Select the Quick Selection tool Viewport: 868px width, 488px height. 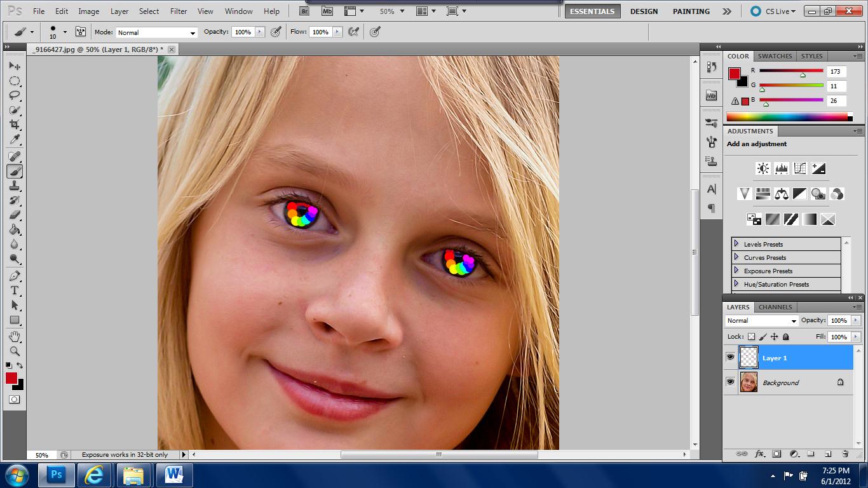(15, 110)
